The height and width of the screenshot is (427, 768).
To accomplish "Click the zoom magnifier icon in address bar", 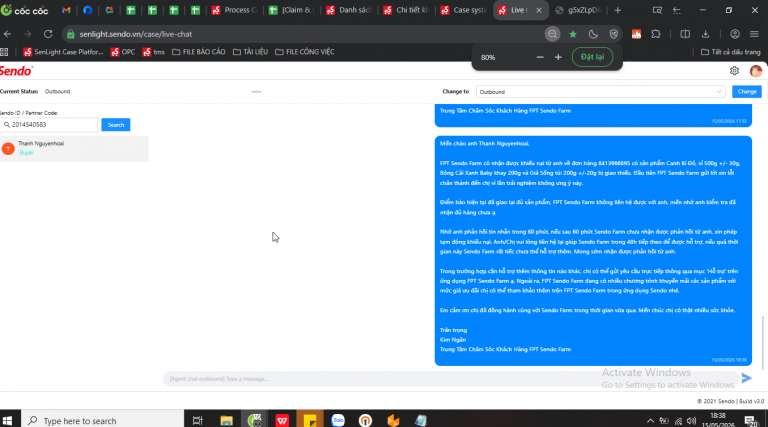I will click(x=552, y=34).
